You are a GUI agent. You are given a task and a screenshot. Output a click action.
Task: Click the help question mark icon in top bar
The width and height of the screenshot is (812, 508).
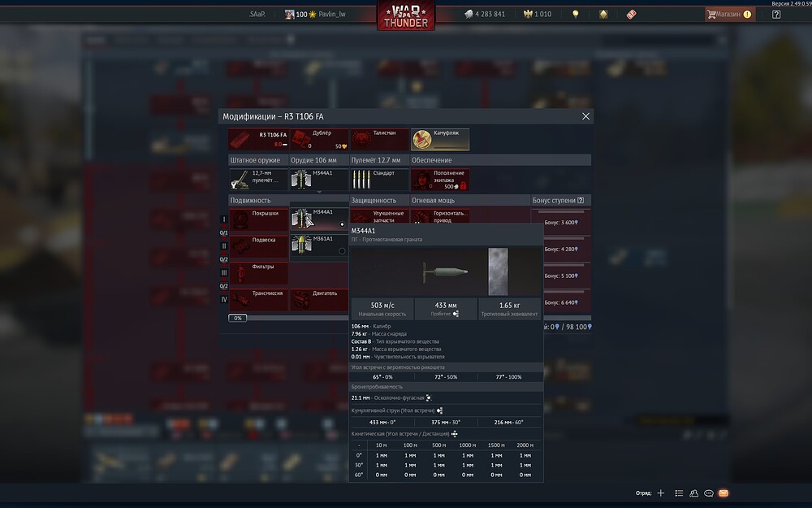click(776, 15)
